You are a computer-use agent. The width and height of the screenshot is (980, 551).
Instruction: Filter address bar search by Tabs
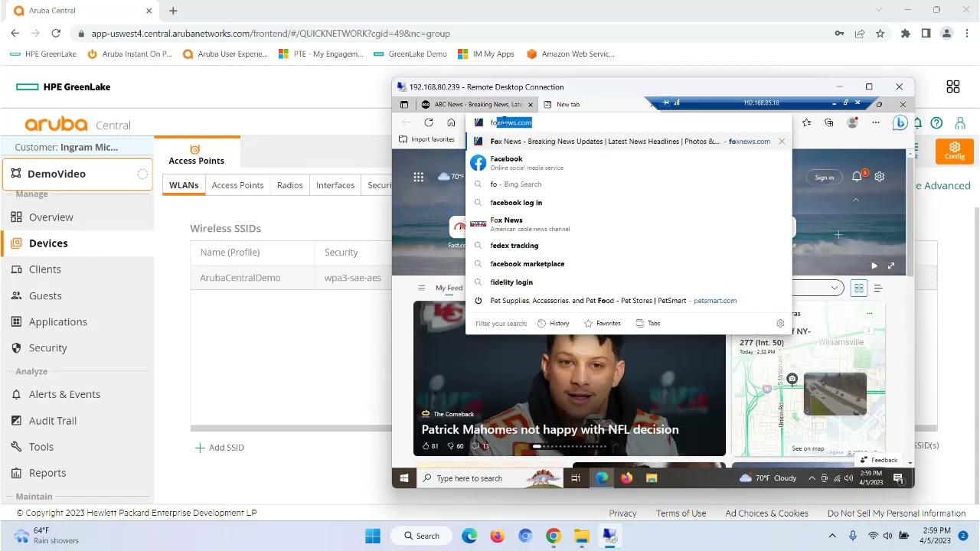(648, 324)
